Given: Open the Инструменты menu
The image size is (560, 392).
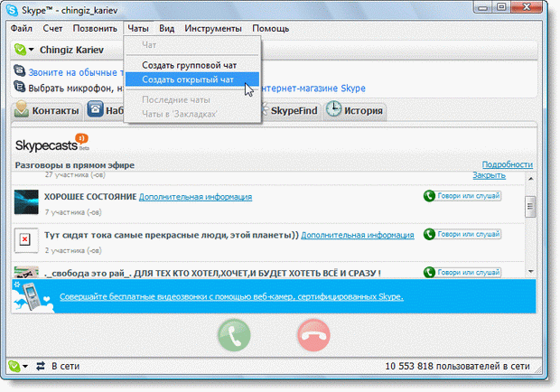Looking at the screenshot, I should [213, 29].
